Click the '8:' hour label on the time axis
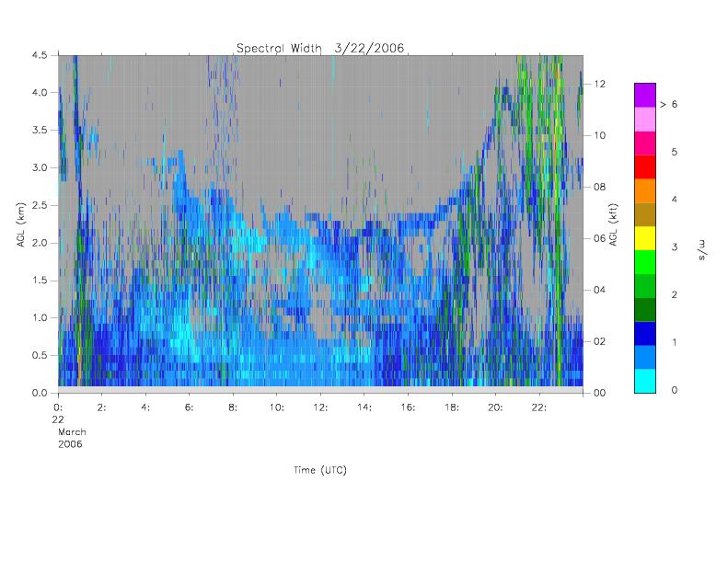This screenshot has width=728, height=562. click(233, 407)
